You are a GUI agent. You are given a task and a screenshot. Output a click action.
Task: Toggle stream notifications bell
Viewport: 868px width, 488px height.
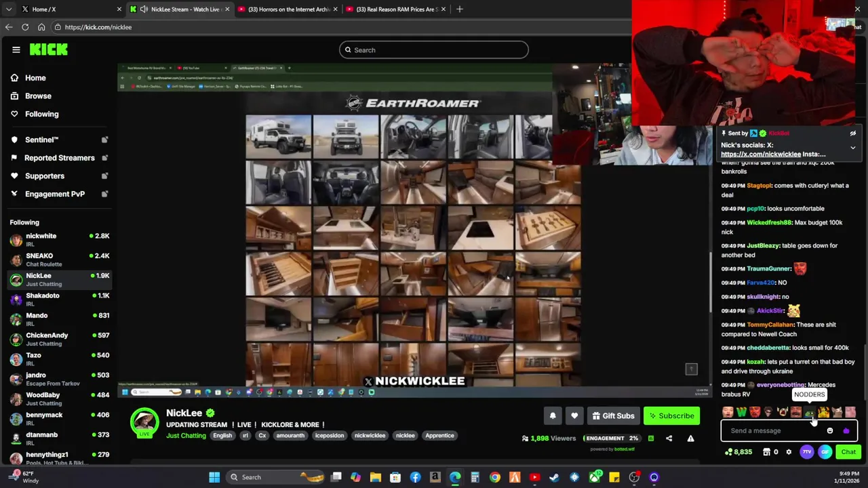pyautogui.click(x=553, y=416)
